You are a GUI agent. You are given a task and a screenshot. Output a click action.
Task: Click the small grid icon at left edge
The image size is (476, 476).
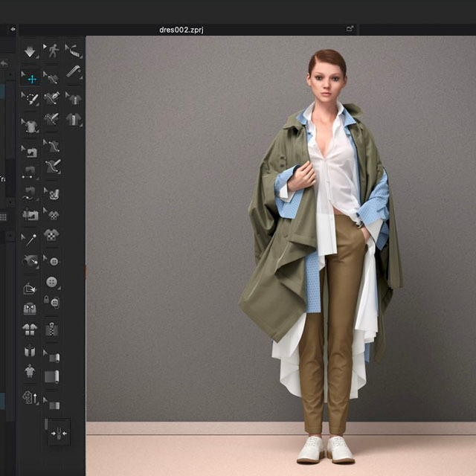(3, 216)
